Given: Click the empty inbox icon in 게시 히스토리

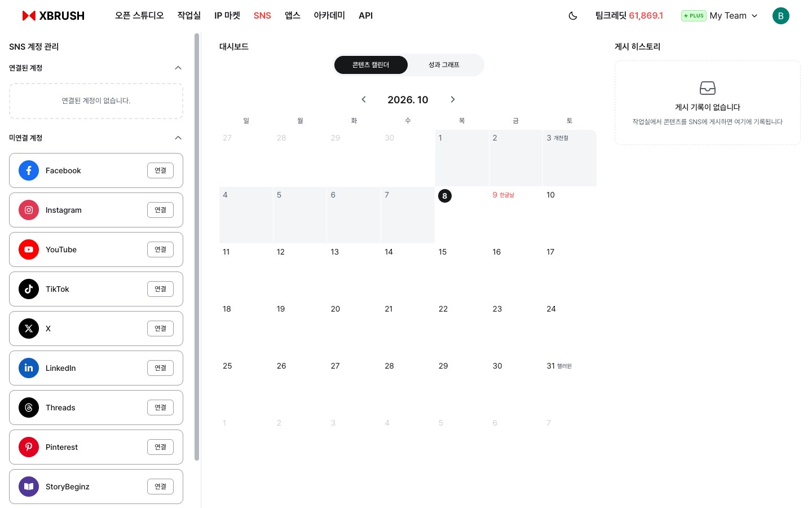Looking at the screenshot, I should point(707,88).
